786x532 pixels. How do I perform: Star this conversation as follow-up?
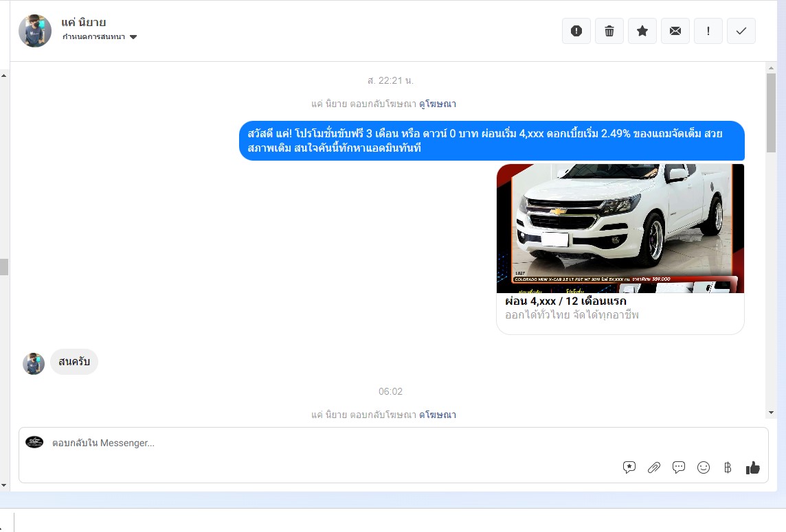[642, 31]
